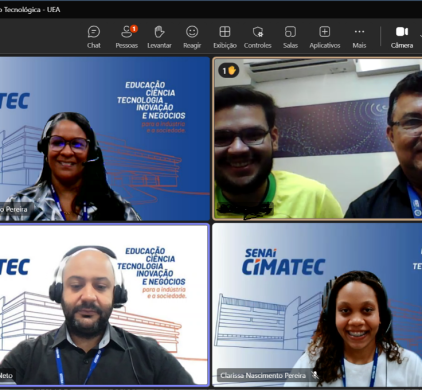Screen dimensions: 422x390
Task: Open the Reagir reactions menu
Action: point(192,37)
